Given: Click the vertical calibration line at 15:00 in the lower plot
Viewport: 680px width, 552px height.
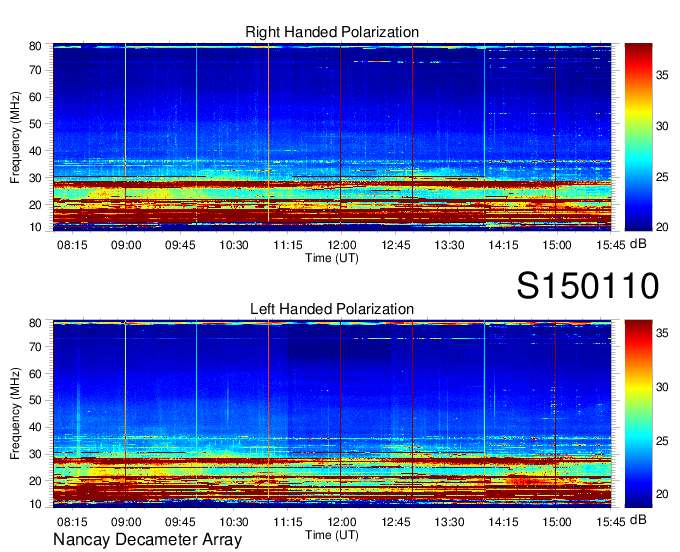Looking at the screenshot, I should (x=556, y=414).
